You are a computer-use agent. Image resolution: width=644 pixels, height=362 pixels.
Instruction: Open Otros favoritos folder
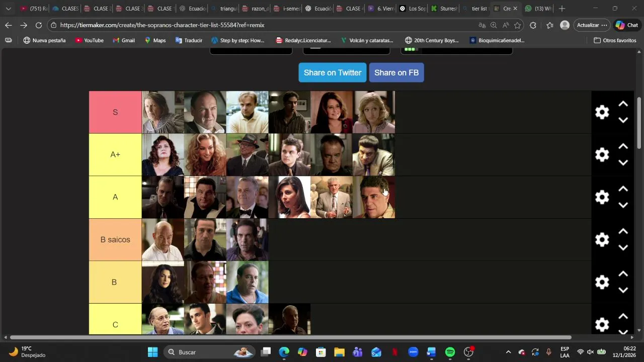coord(615,40)
